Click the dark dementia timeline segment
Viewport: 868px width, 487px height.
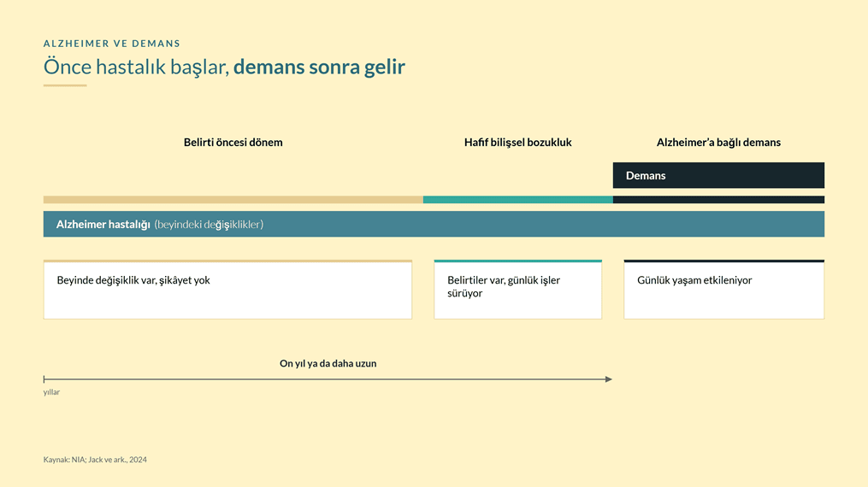pyautogui.click(x=718, y=200)
